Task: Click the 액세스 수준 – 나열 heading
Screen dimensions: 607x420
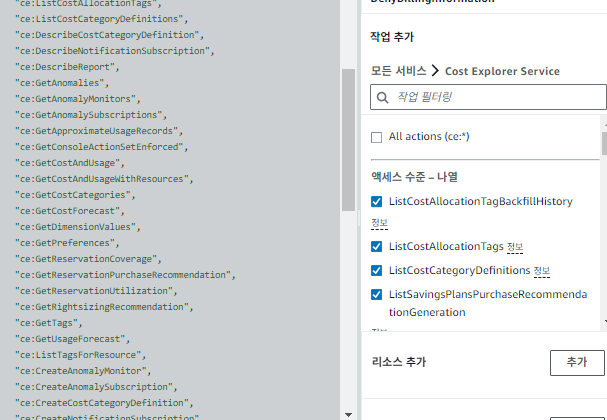Action: pyautogui.click(x=414, y=177)
